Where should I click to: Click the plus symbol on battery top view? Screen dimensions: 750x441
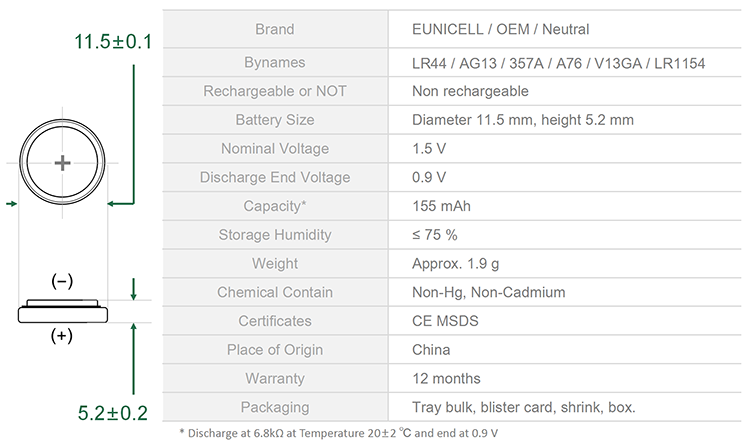pyautogui.click(x=62, y=163)
